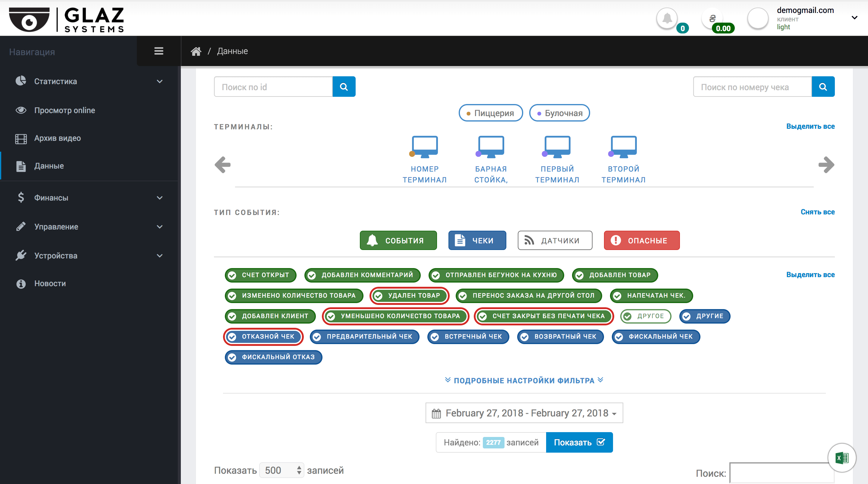Open the notifications bell icon
The height and width of the screenshot is (484, 868).
(667, 18)
